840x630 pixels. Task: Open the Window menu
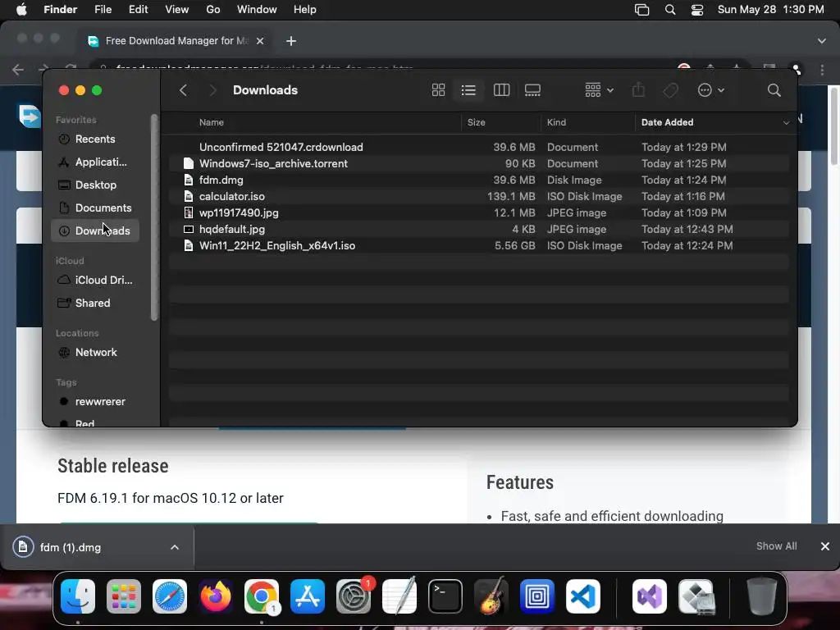coord(257,10)
